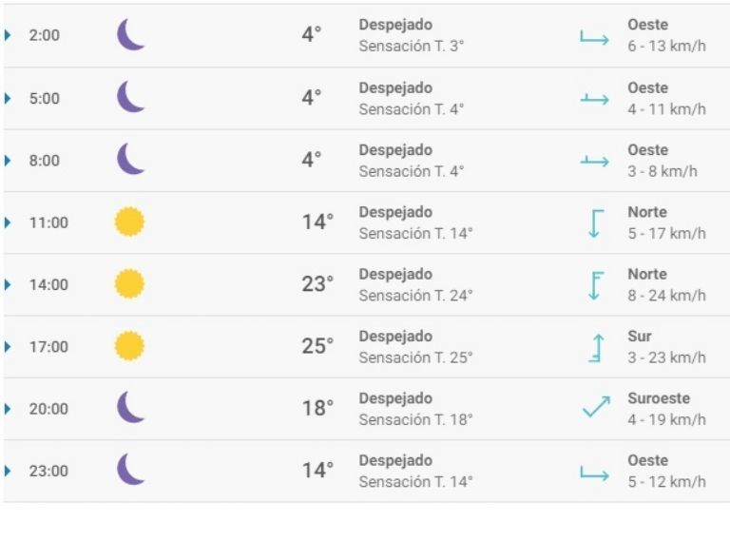Click the sun icon for 14:00
The width and height of the screenshot is (730, 560).
click(129, 284)
